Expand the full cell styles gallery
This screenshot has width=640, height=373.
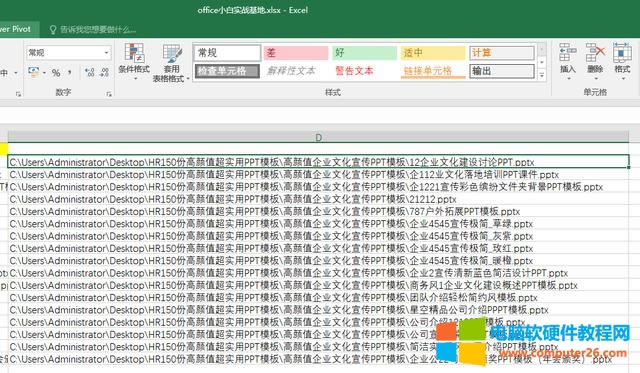tap(542, 75)
